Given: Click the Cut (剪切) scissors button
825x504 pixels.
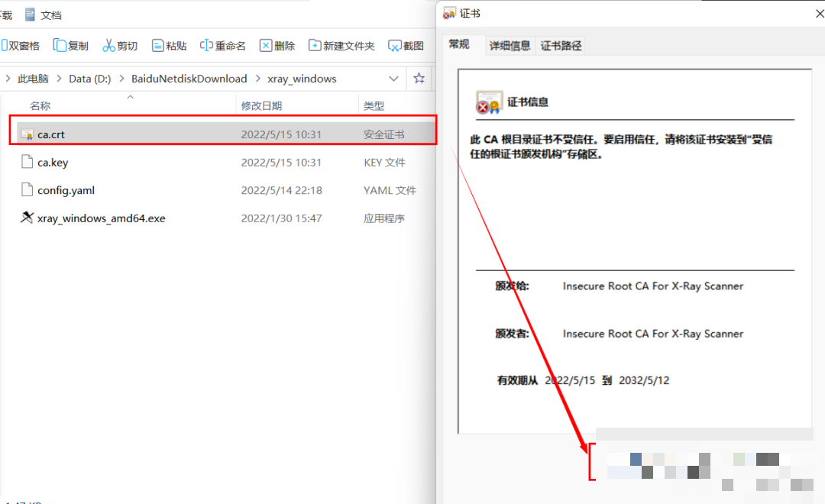Looking at the screenshot, I should [120, 46].
